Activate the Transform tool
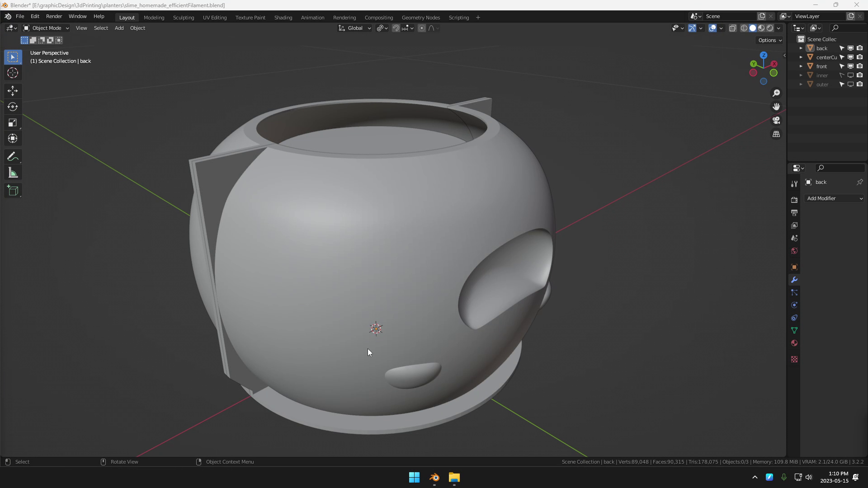The width and height of the screenshot is (868, 488). [x=13, y=138]
